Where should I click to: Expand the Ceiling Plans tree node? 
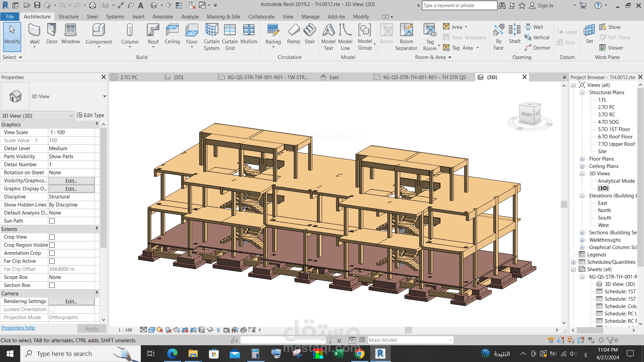(582, 166)
